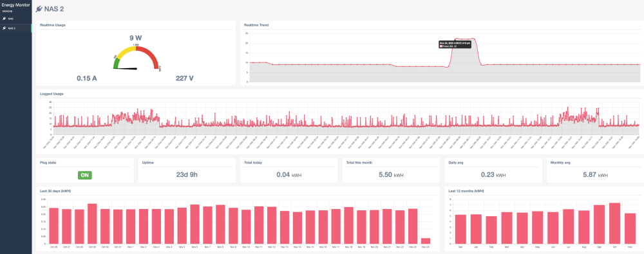Click the Feb bar in Last 12 months chart
This screenshot has height=254, width=644.
(491, 230)
